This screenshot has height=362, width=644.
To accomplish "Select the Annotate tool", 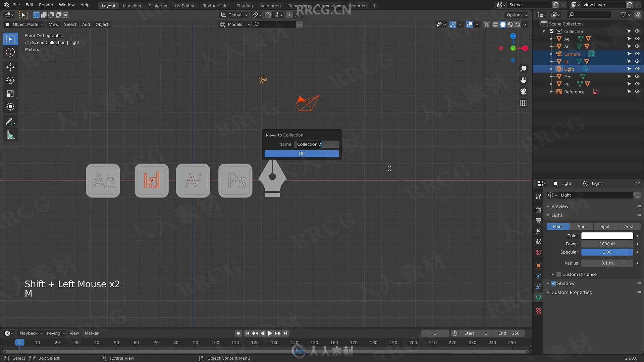I will [10, 122].
